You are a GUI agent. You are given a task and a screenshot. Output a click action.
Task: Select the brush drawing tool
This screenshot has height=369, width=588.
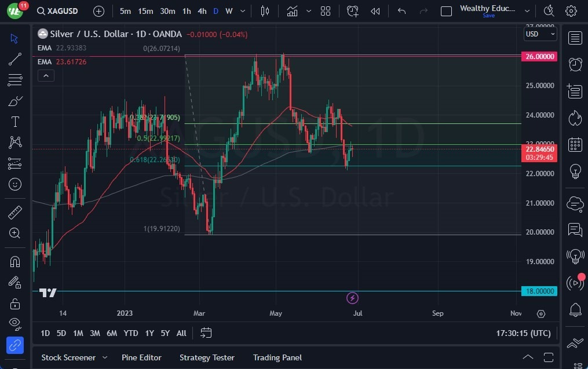[15, 101]
